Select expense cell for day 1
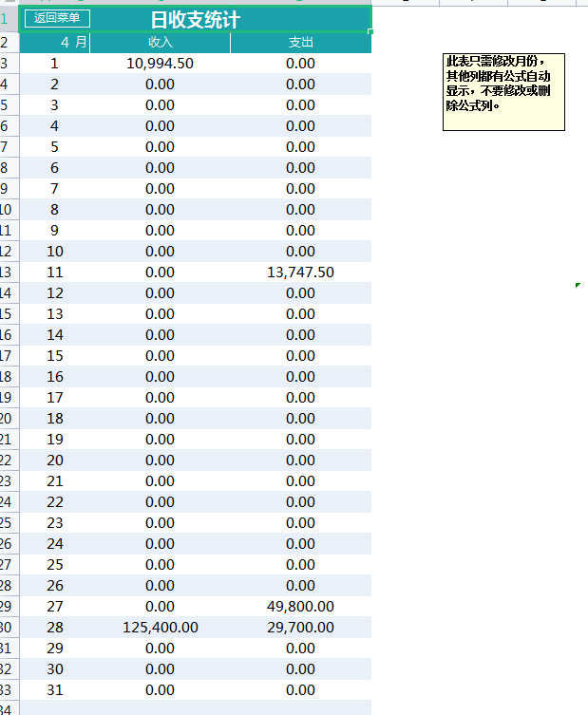 300,64
